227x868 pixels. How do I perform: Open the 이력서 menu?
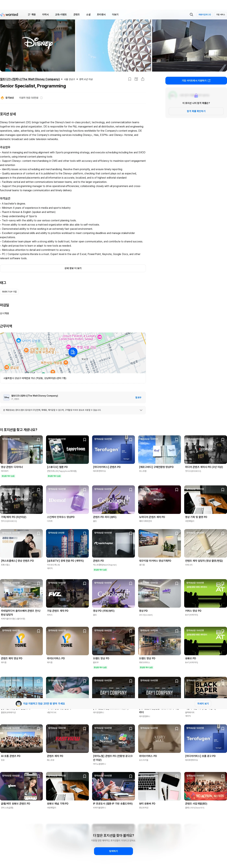point(46,14)
